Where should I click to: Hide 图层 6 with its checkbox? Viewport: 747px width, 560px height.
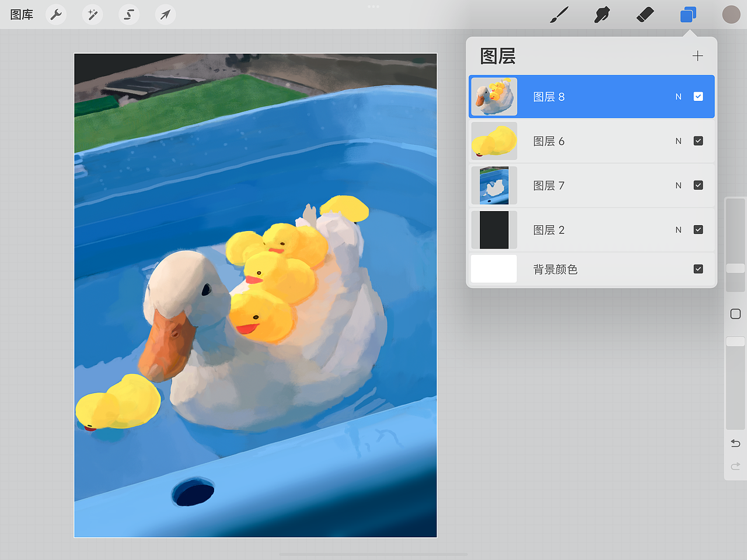[698, 141]
